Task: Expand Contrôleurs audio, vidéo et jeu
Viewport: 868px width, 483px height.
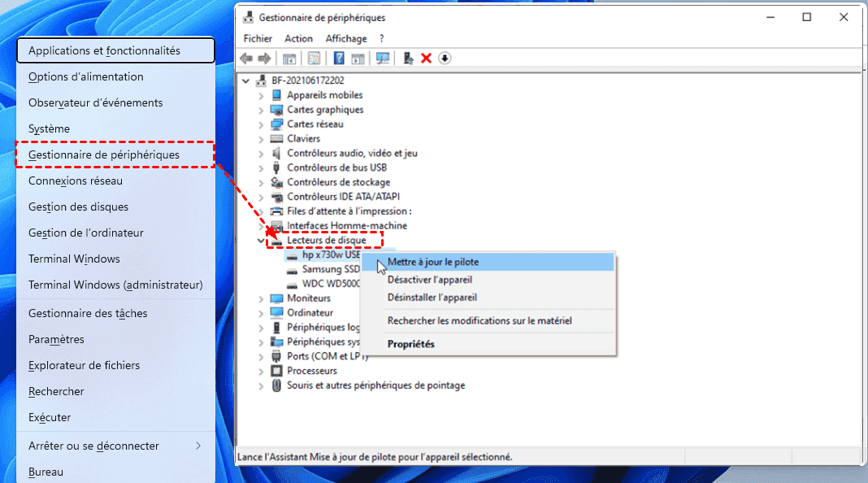Action: (x=261, y=154)
